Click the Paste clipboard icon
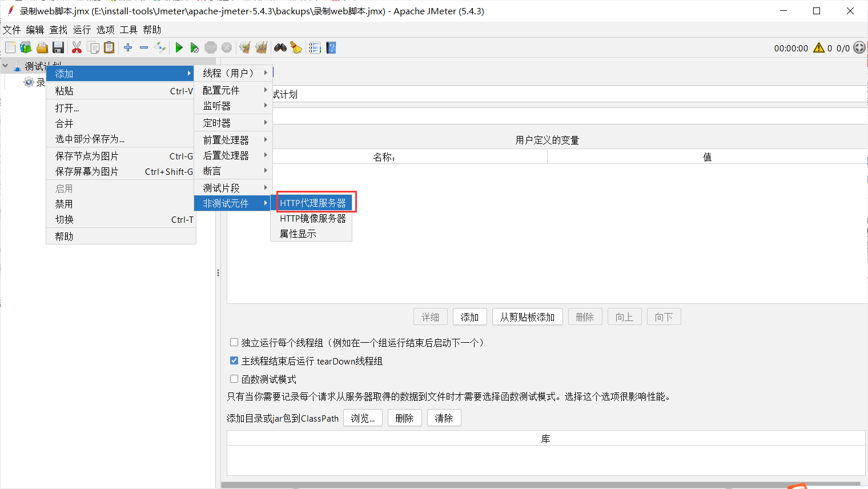This screenshot has height=489, width=868. [x=109, y=48]
